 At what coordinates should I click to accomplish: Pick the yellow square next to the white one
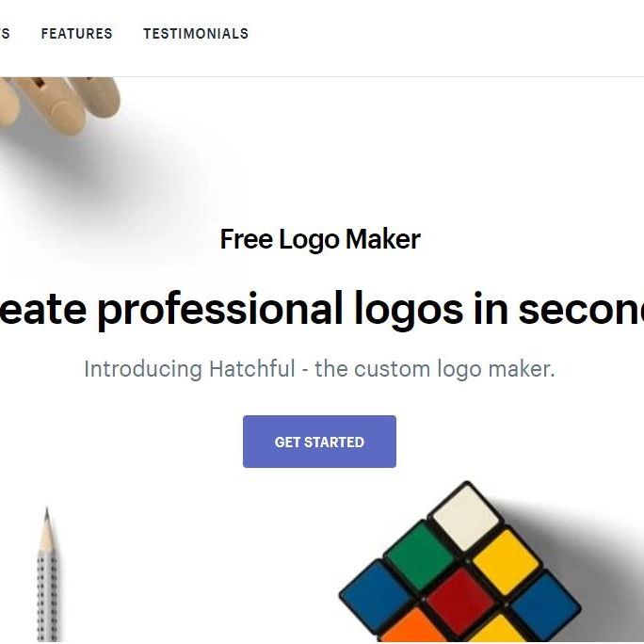coord(506,563)
